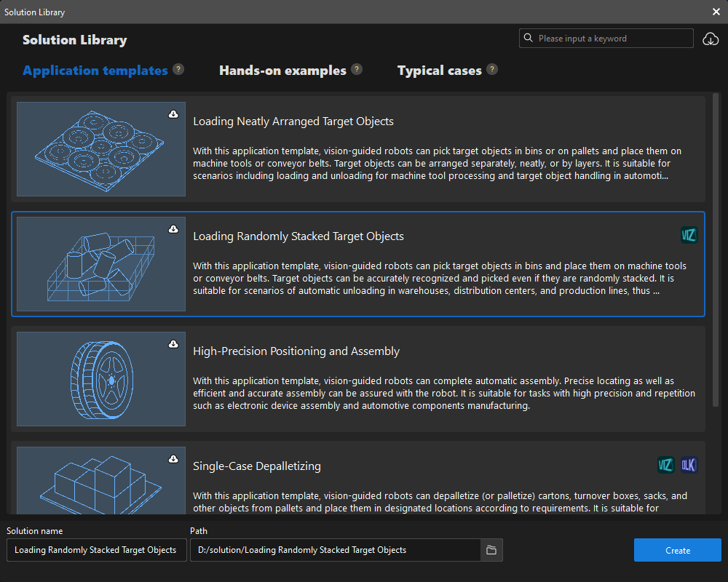The width and height of the screenshot is (728, 582).
Task: Click DLK badge on Single-Case Depalletizing
Action: [689, 465]
